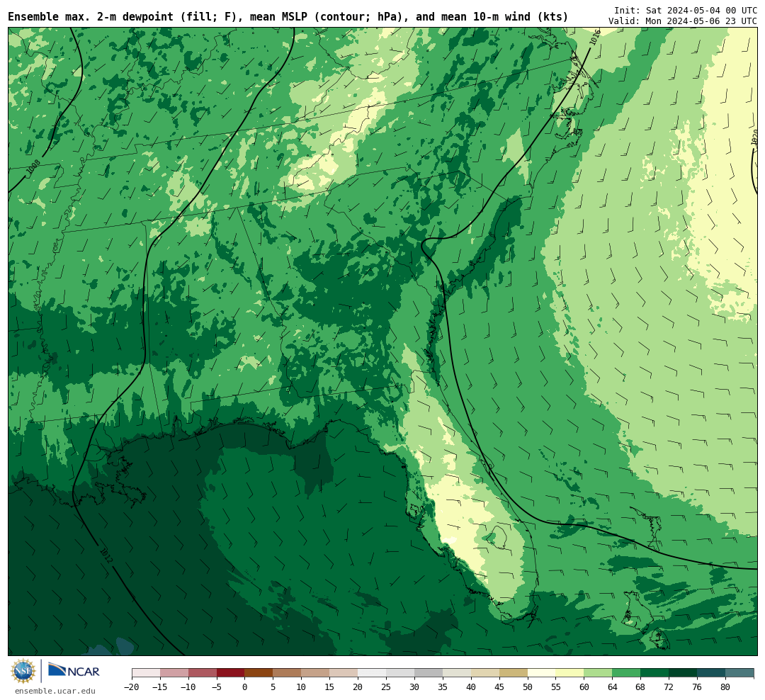765x700 pixels.
Task: Click the 0 colorbar tick label
Action: pos(245,687)
